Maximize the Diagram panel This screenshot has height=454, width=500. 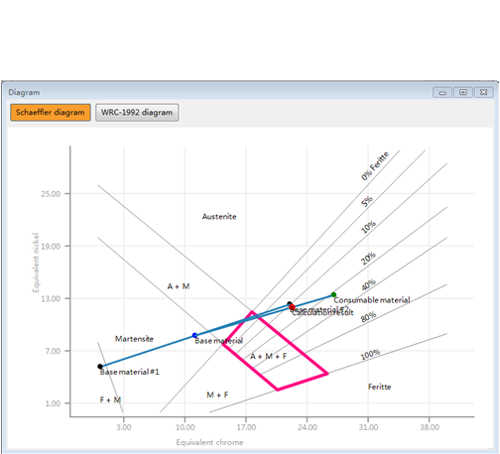(463, 92)
